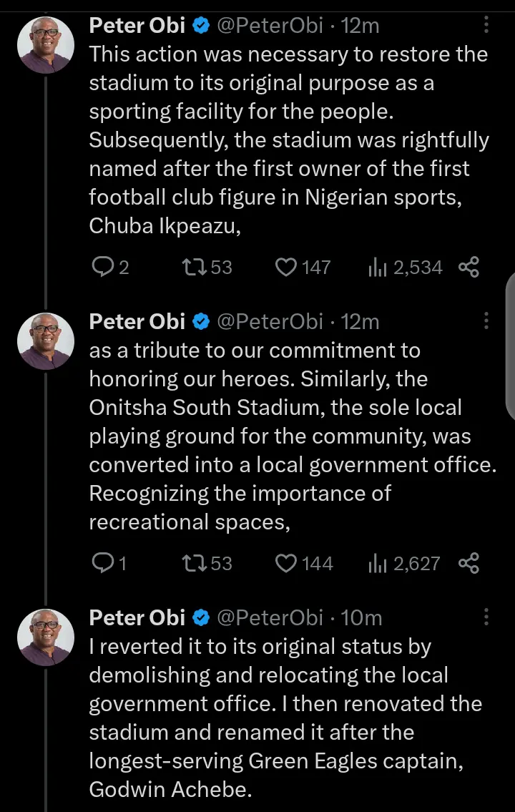This screenshot has height=812, width=515.
Task: Like the first tweet with 147 likes
Action: [x=286, y=268]
